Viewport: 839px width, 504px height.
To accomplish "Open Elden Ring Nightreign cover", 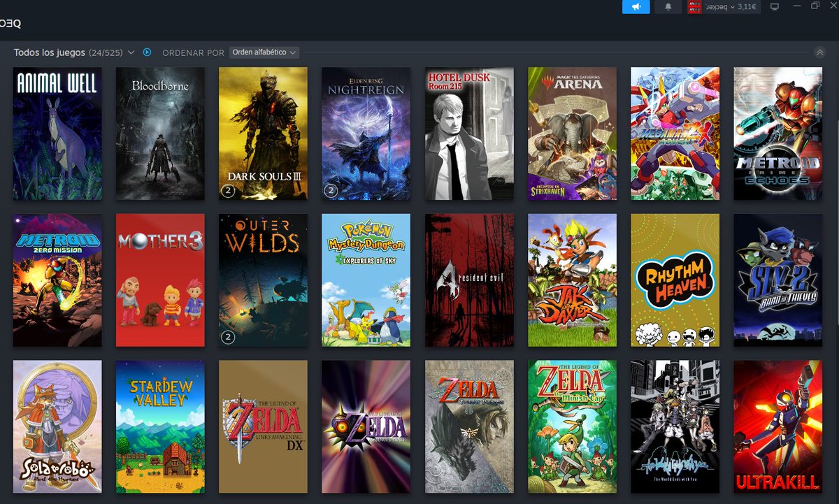I will (x=366, y=134).
